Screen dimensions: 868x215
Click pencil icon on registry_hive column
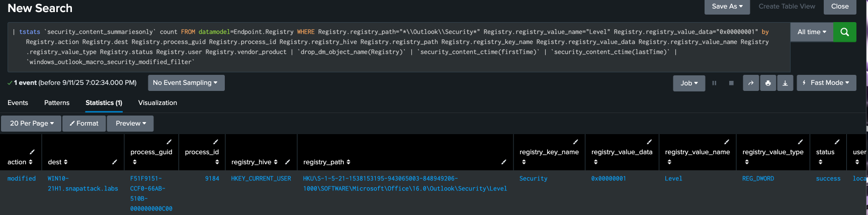288,162
